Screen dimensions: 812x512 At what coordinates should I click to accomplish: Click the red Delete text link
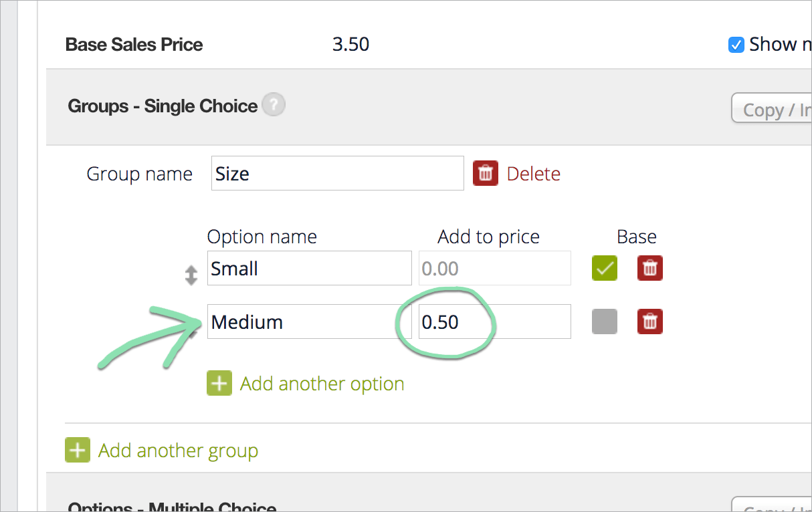534,174
